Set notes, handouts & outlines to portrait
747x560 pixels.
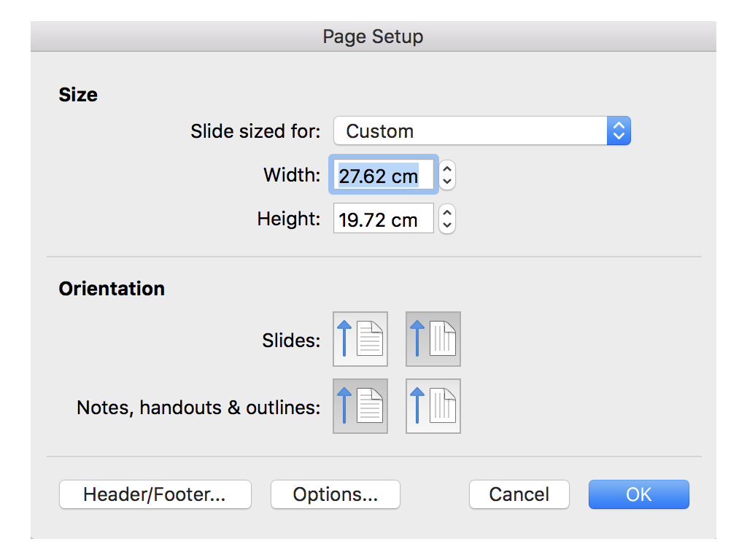pyautogui.click(x=360, y=406)
